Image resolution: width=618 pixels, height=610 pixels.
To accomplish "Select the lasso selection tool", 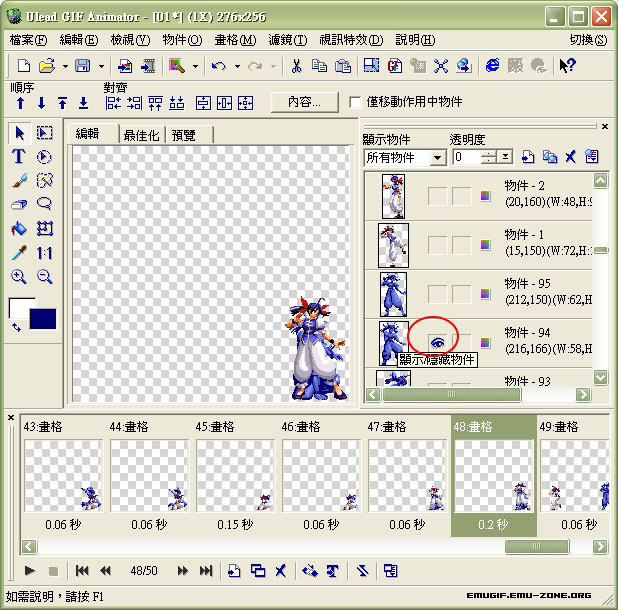I will (x=44, y=204).
